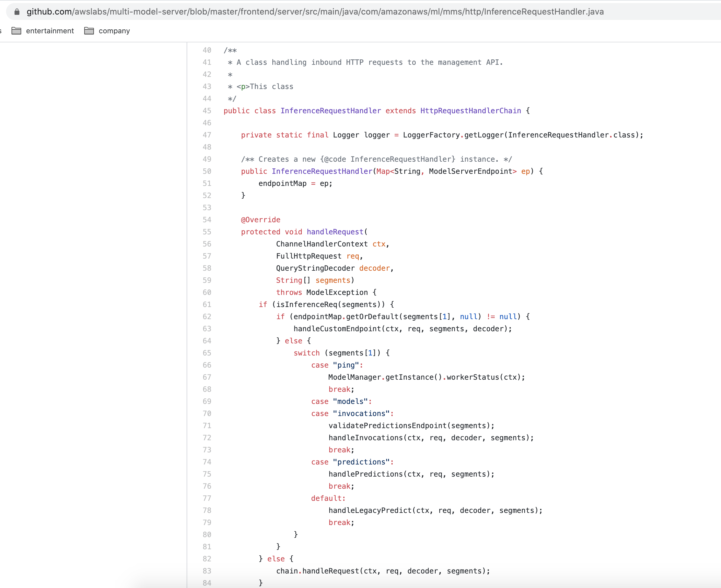The width and height of the screenshot is (721, 588).
Task: Click handleLegacyPredict call on line 78
Action: coord(369,510)
